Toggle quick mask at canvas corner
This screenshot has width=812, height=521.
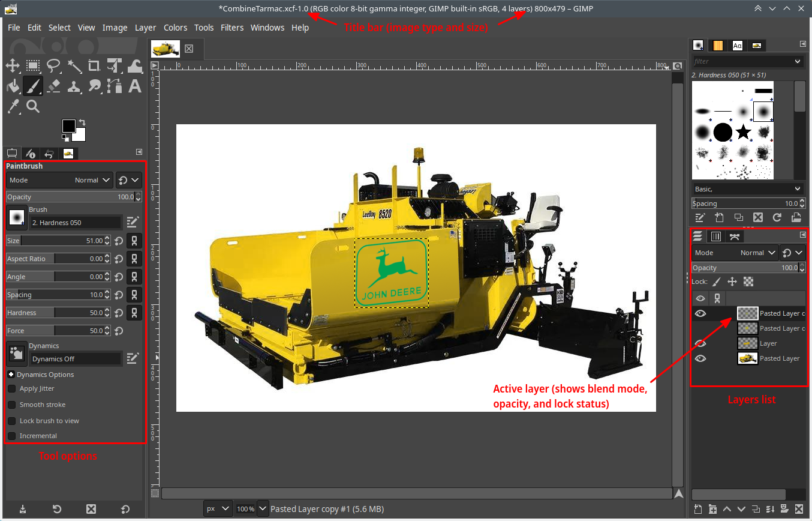[x=155, y=493]
